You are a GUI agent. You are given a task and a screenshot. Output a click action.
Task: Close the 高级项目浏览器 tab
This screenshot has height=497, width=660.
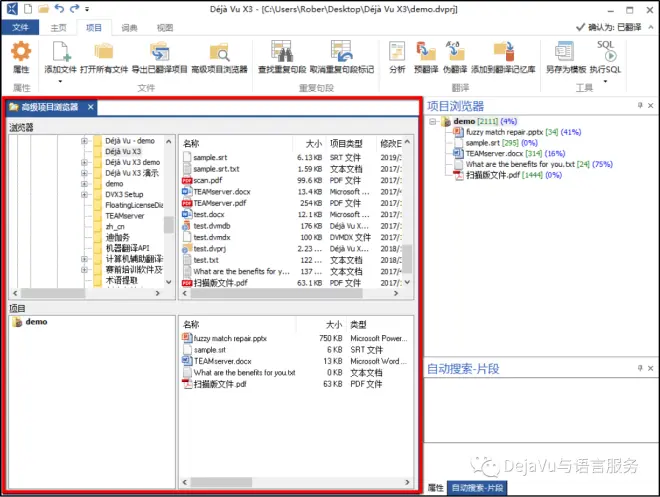90,107
